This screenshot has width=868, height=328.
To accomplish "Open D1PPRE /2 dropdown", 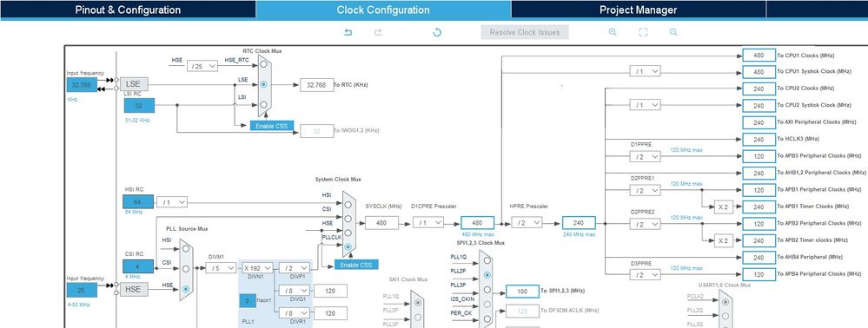I will [x=645, y=156].
